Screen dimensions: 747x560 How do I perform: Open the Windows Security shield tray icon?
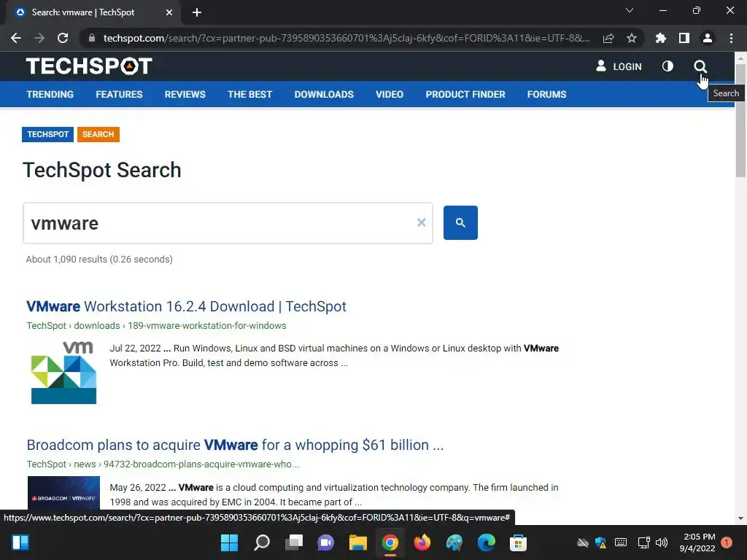point(601,542)
